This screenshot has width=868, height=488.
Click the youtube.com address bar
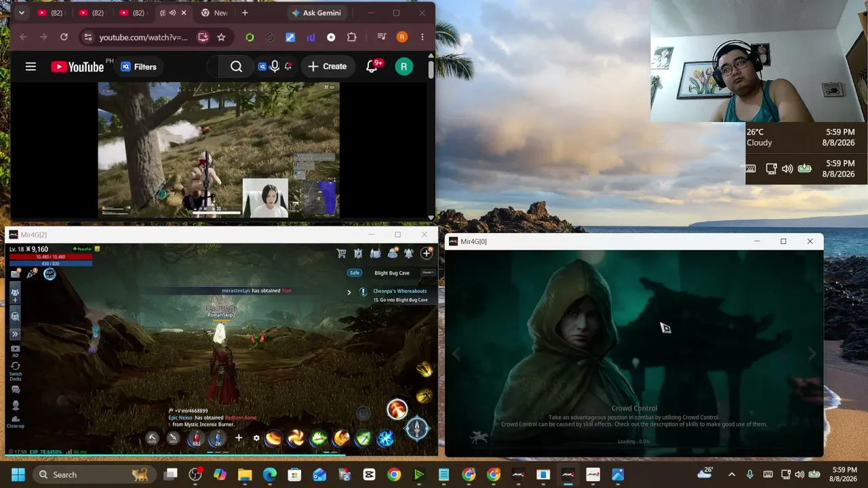click(143, 37)
